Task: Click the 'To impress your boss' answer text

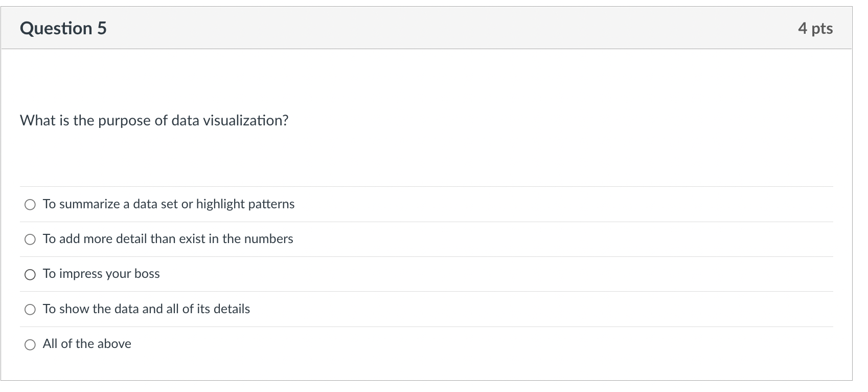Action: [x=101, y=274]
